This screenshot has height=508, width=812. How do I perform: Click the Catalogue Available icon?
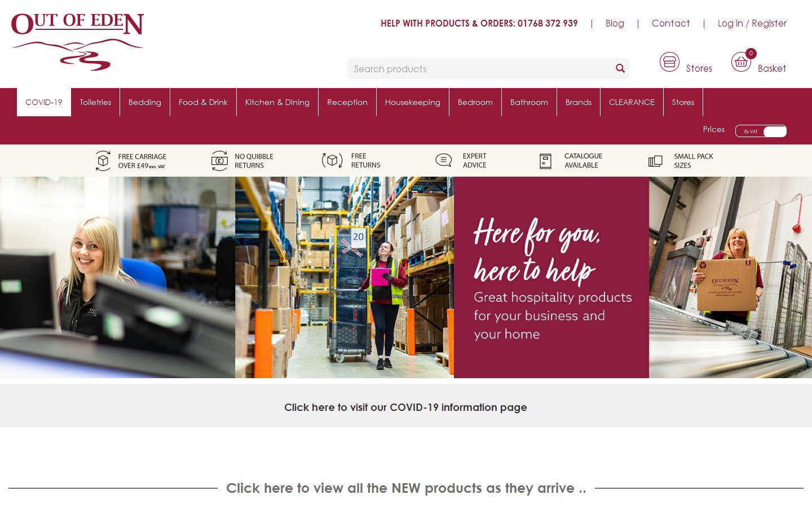(545, 161)
